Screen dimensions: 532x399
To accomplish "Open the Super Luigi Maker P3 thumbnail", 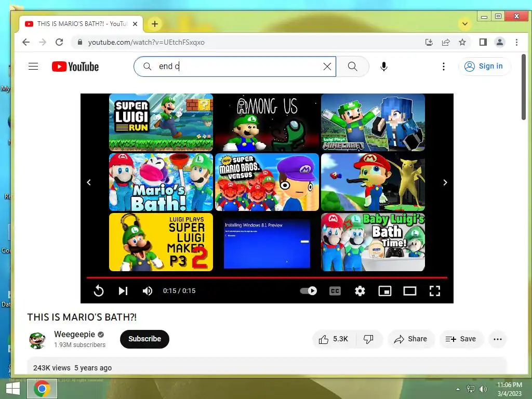I will tap(161, 242).
